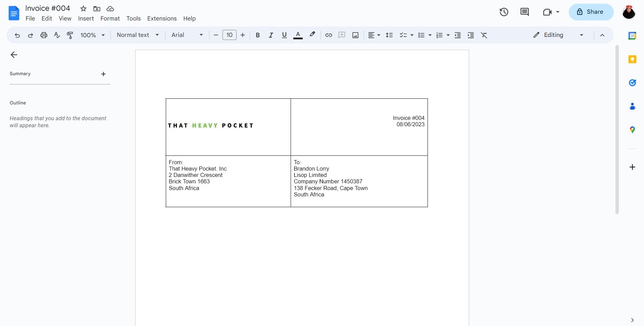The height and width of the screenshot is (326, 644).
Task: Add a comment from the toolbar
Action: pyautogui.click(x=342, y=35)
